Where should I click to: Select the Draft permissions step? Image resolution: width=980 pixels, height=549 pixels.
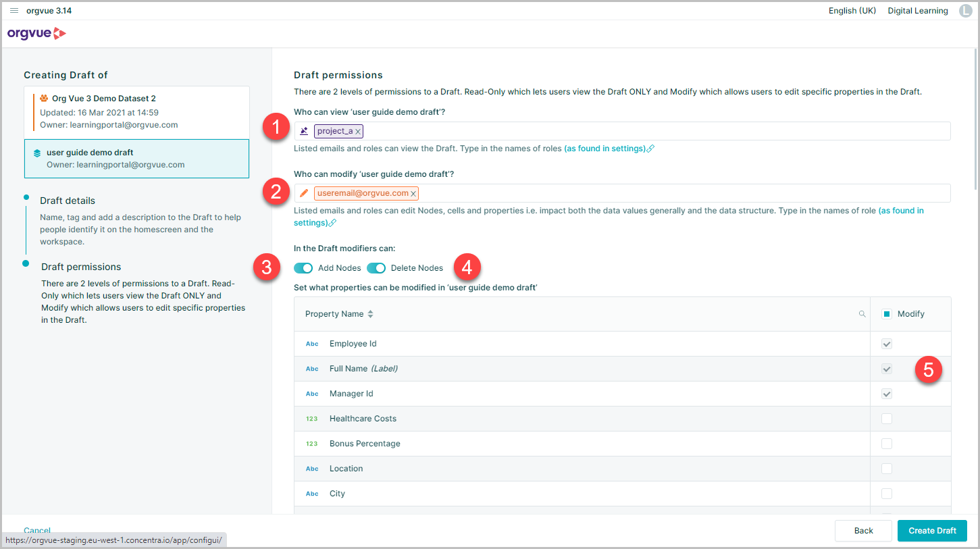(x=81, y=267)
